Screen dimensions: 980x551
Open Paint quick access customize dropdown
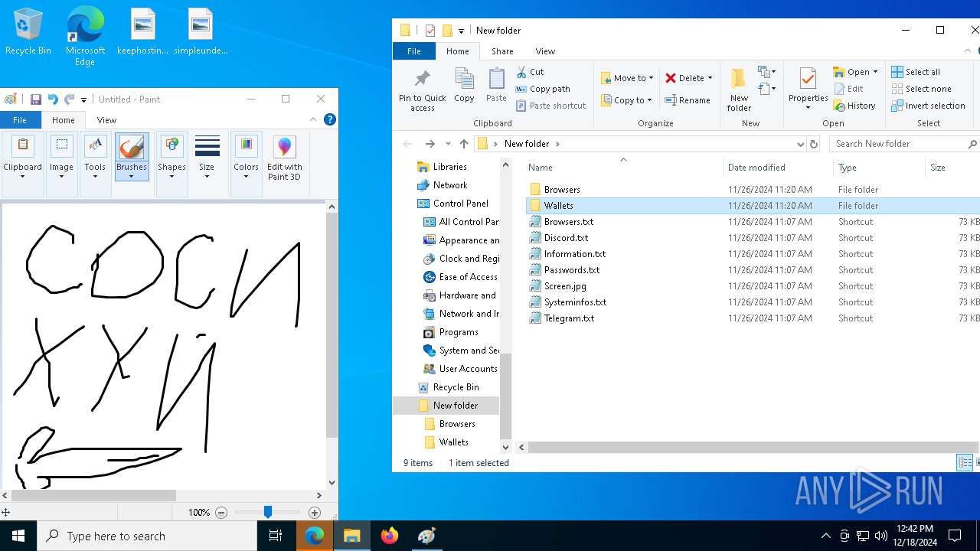(83, 99)
